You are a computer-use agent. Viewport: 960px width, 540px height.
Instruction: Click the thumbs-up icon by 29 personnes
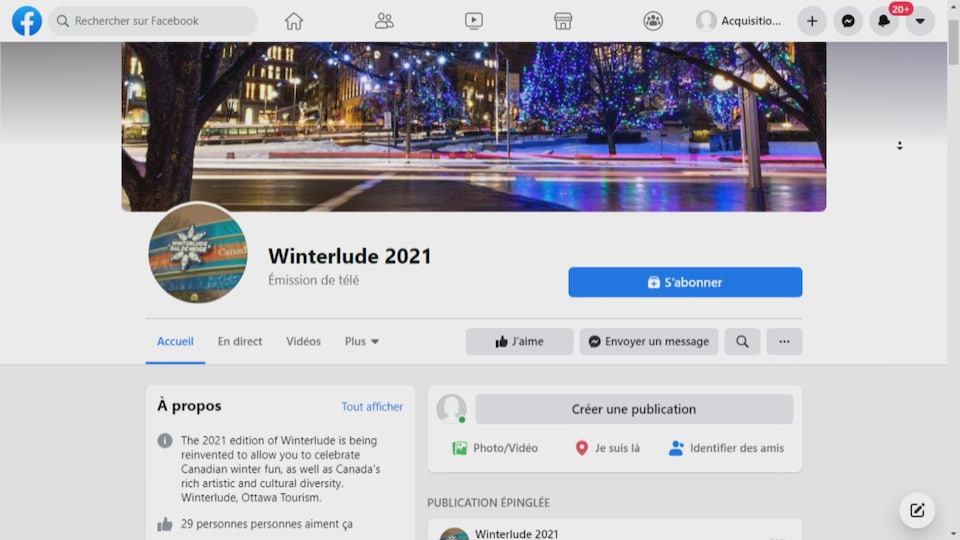165,524
